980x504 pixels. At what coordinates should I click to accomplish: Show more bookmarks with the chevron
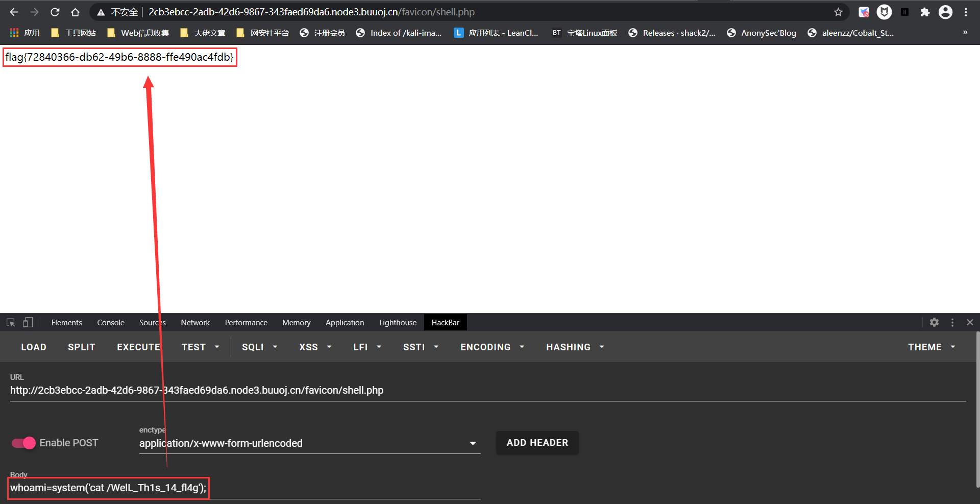click(x=965, y=33)
